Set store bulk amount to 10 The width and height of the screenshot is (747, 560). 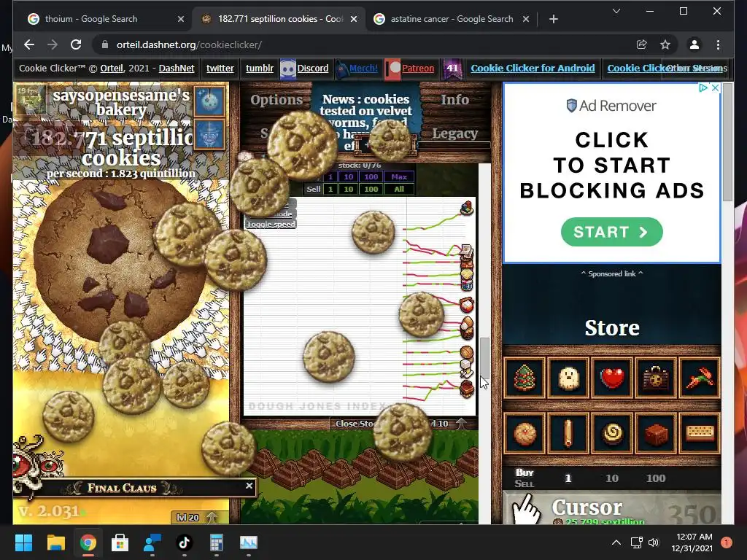pos(612,478)
